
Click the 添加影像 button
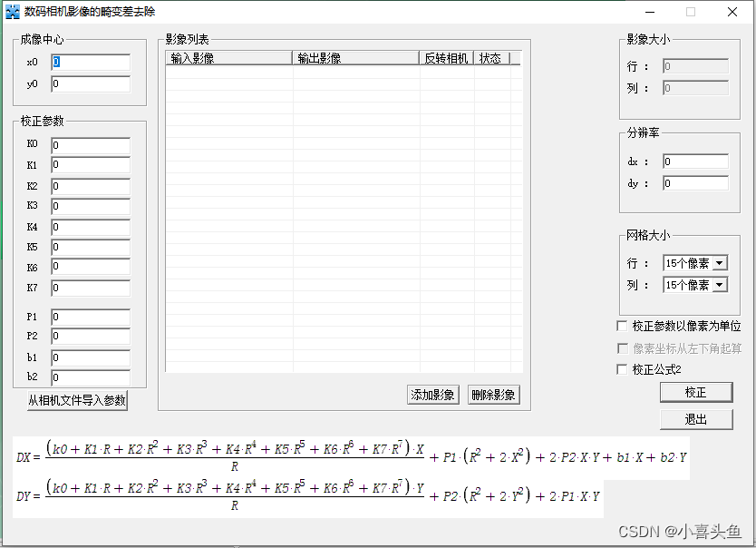(x=432, y=394)
